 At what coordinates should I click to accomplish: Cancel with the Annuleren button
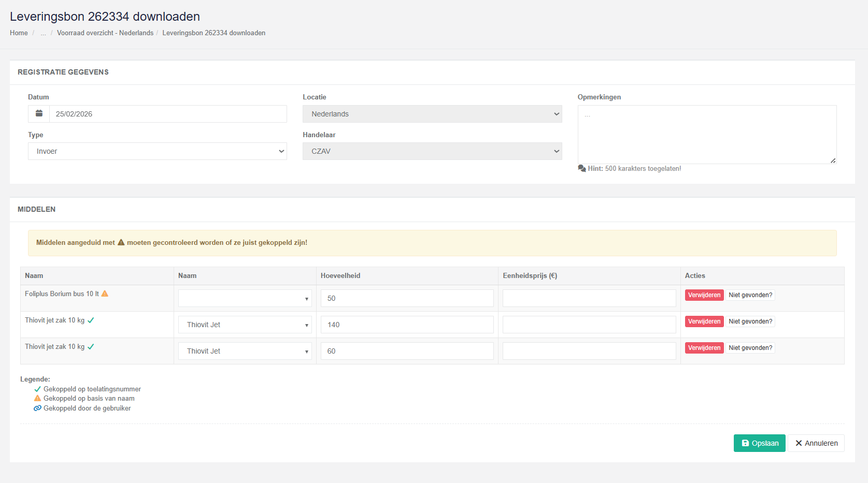(x=816, y=443)
